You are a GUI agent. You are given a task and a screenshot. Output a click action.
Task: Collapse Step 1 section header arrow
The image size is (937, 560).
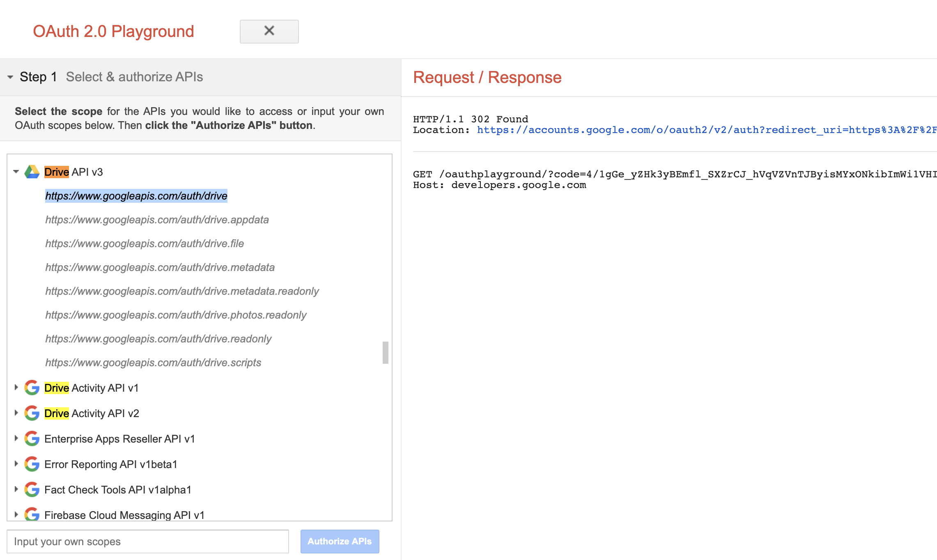click(10, 77)
